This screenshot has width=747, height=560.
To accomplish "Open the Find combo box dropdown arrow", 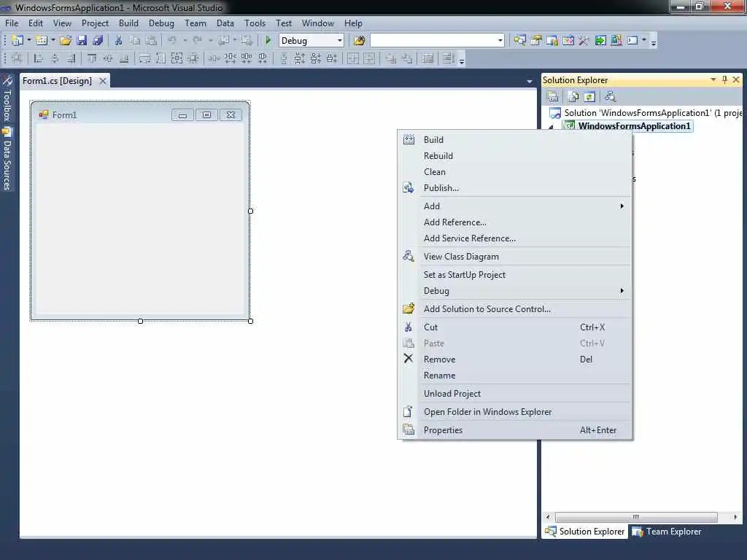I will [x=500, y=41].
